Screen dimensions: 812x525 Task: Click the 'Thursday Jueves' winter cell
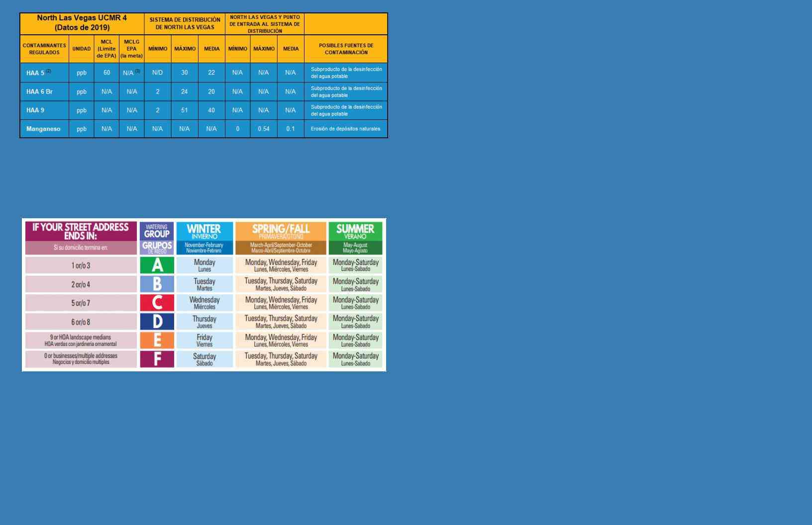click(x=204, y=322)
